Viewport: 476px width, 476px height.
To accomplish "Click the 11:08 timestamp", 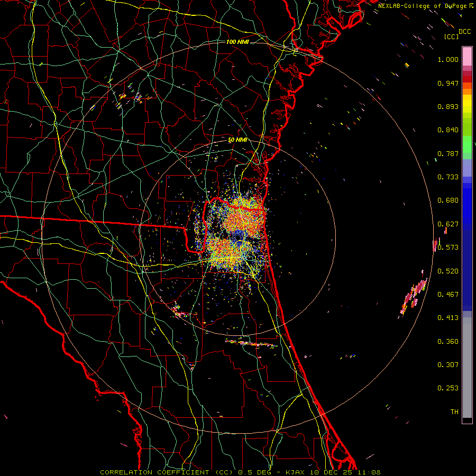I will coord(369,472).
